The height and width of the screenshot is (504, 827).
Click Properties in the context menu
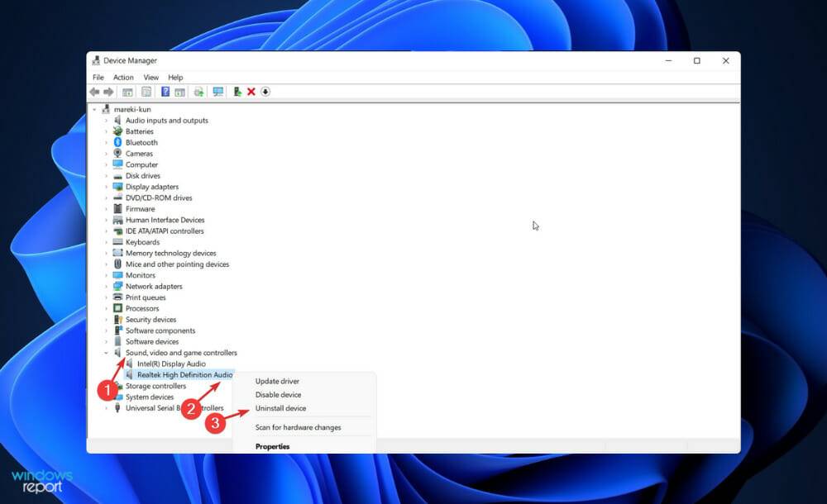(x=273, y=446)
